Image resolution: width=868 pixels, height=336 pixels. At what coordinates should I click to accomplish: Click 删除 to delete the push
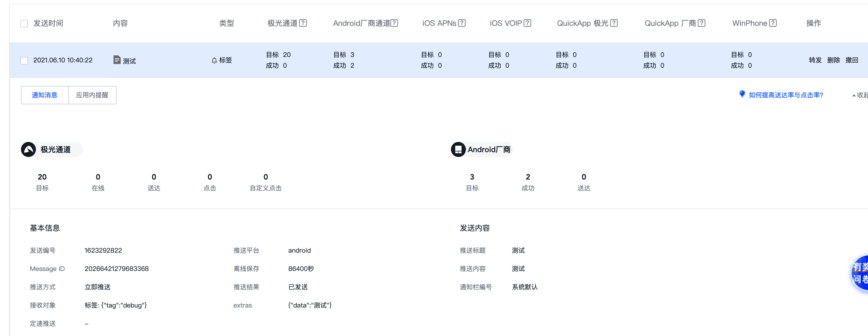tap(833, 60)
